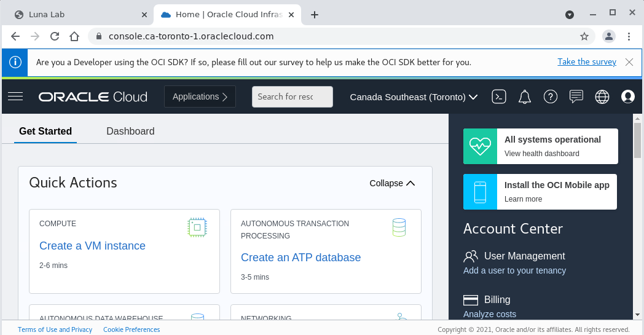Go to the browser home page
644x335 pixels.
74,36
